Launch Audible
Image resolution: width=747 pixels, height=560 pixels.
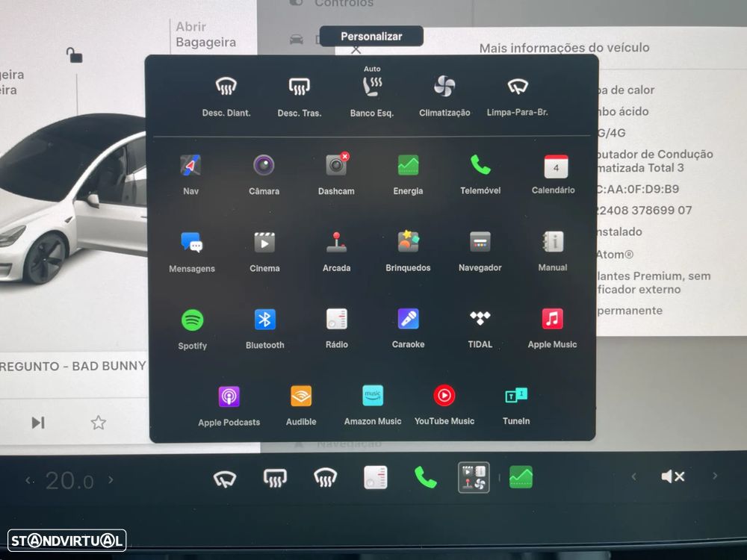(301, 405)
